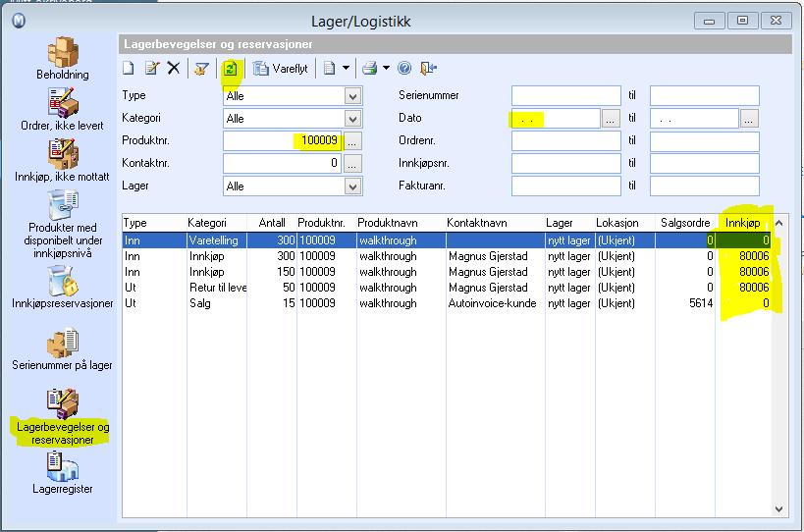Click the Produktnr. lookup button
The image size is (804, 532).
pos(351,141)
